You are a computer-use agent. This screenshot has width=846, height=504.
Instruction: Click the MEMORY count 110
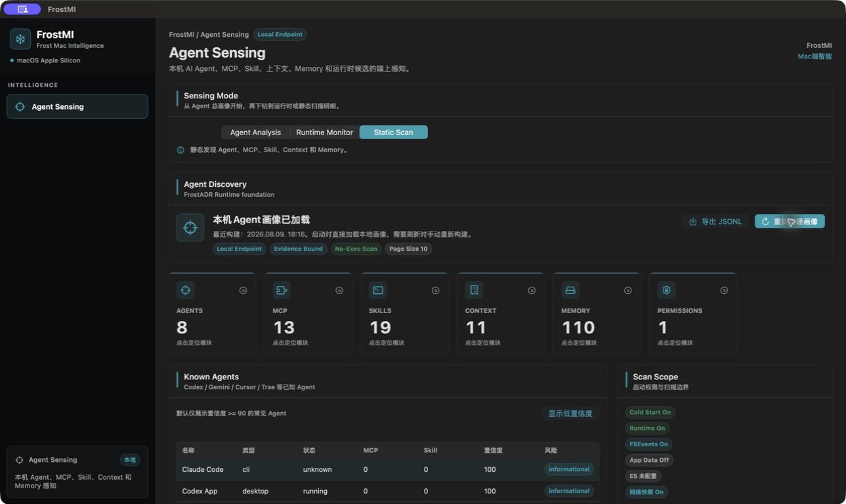tap(578, 327)
